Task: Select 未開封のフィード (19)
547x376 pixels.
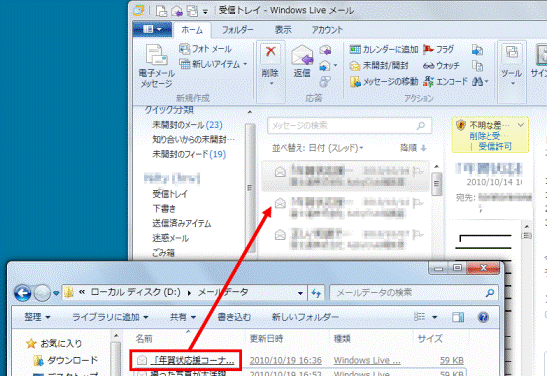Action: click(x=189, y=154)
